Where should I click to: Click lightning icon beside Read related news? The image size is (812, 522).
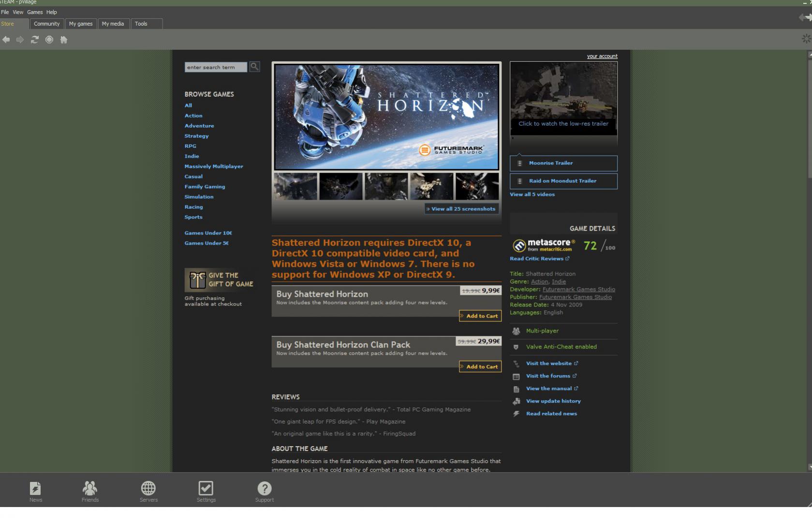516,414
